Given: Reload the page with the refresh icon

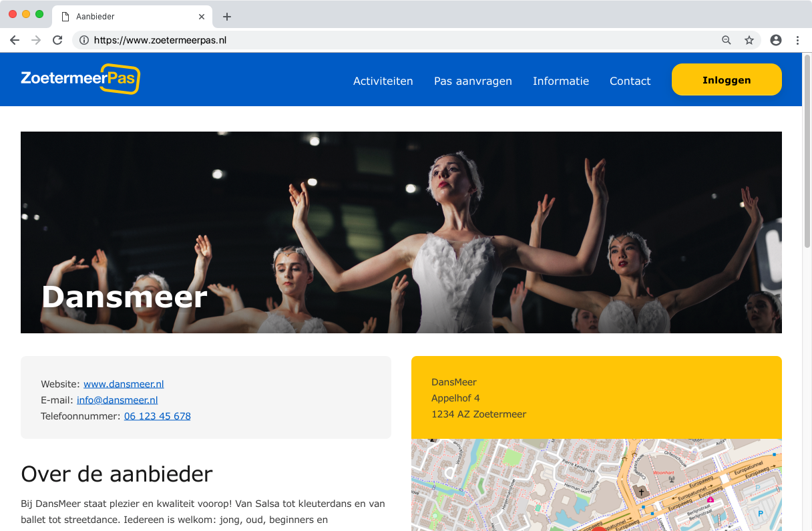Looking at the screenshot, I should tap(57, 40).
